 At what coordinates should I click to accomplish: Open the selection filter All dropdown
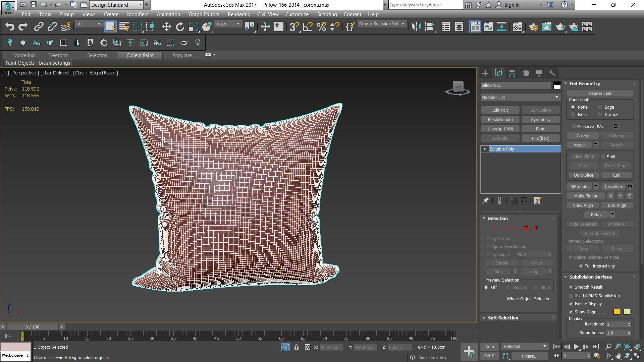(x=89, y=24)
